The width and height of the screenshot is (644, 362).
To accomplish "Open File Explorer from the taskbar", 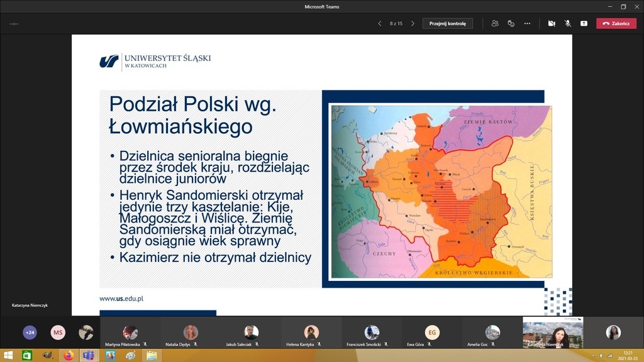I will (152, 356).
